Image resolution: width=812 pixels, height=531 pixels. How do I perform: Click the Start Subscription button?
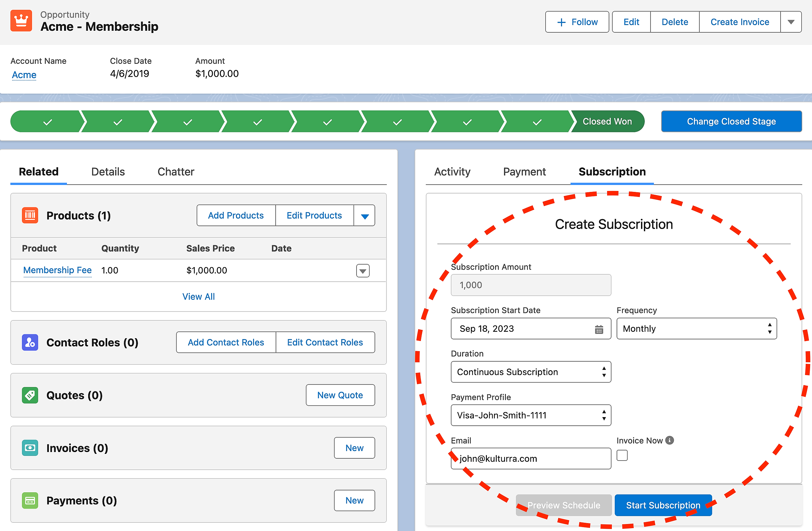tap(663, 505)
